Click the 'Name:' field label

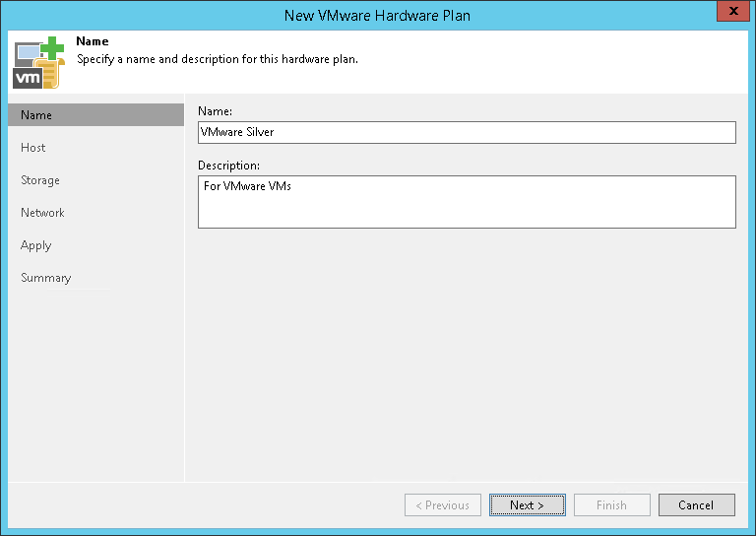pos(215,111)
